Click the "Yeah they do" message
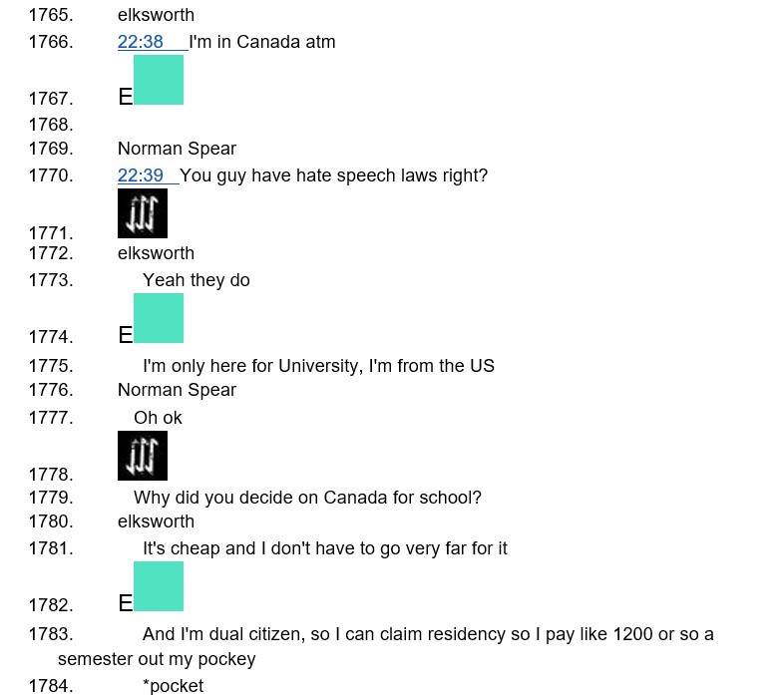 coord(196,280)
